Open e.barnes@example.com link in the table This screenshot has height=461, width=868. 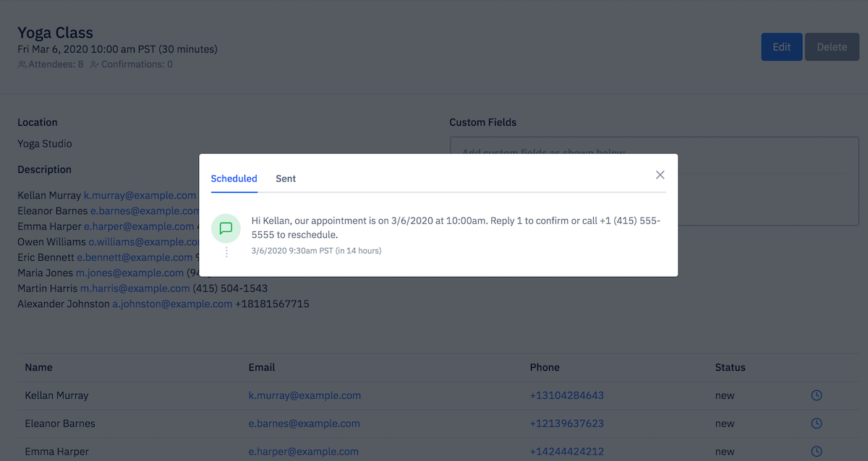coord(304,423)
